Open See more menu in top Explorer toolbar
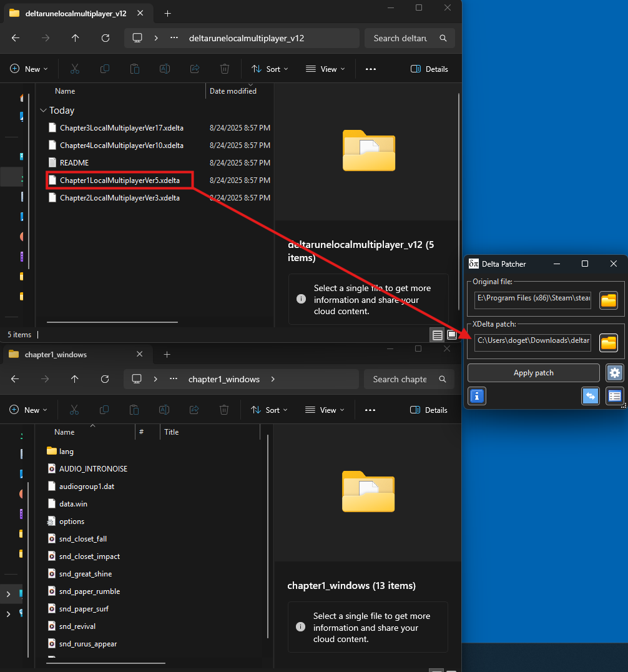Viewport: 628px width, 672px height. tap(371, 69)
